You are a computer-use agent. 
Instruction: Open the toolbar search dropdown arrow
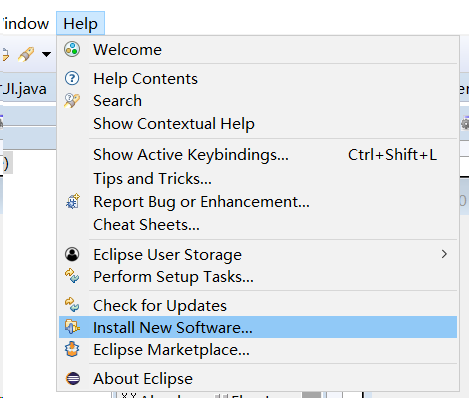pyautogui.click(x=46, y=54)
